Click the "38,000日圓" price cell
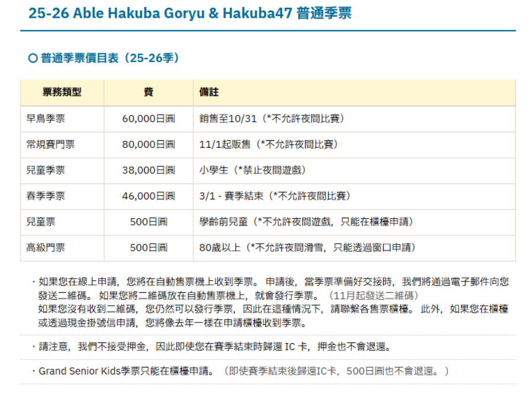Screen dimensions: 532x394 (148, 170)
